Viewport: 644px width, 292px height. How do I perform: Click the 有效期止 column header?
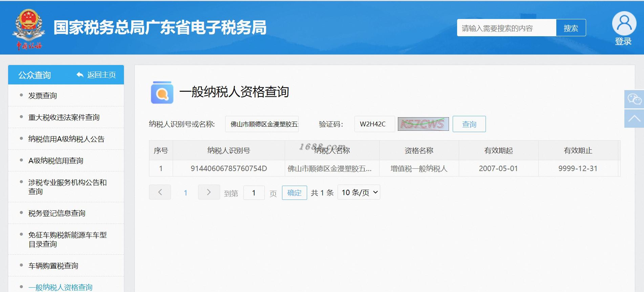[578, 150]
